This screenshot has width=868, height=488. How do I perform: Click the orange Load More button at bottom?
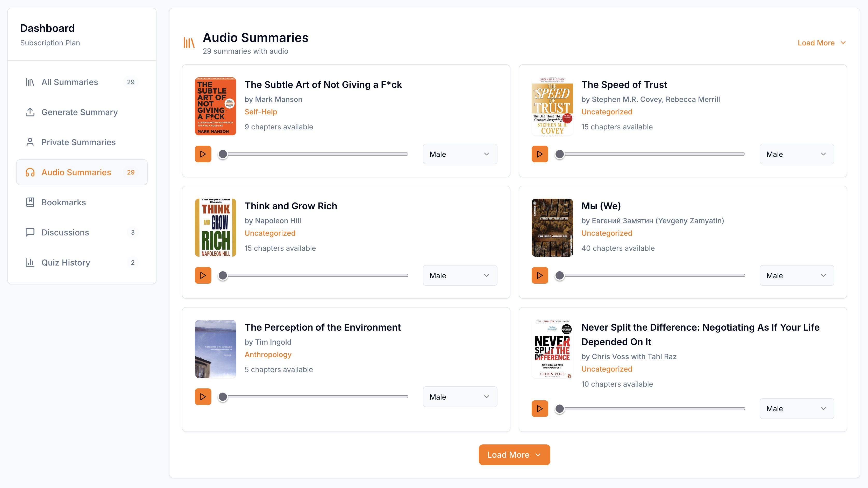click(x=514, y=455)
